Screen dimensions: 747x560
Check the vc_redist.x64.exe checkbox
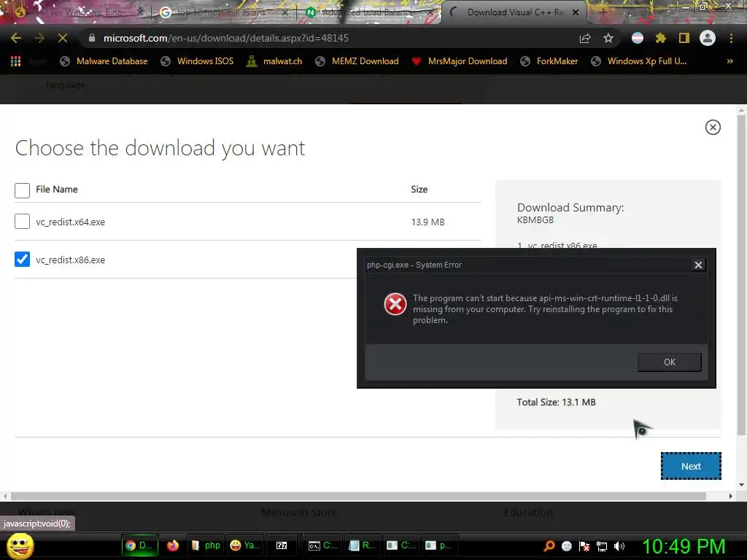pos(22,221)
